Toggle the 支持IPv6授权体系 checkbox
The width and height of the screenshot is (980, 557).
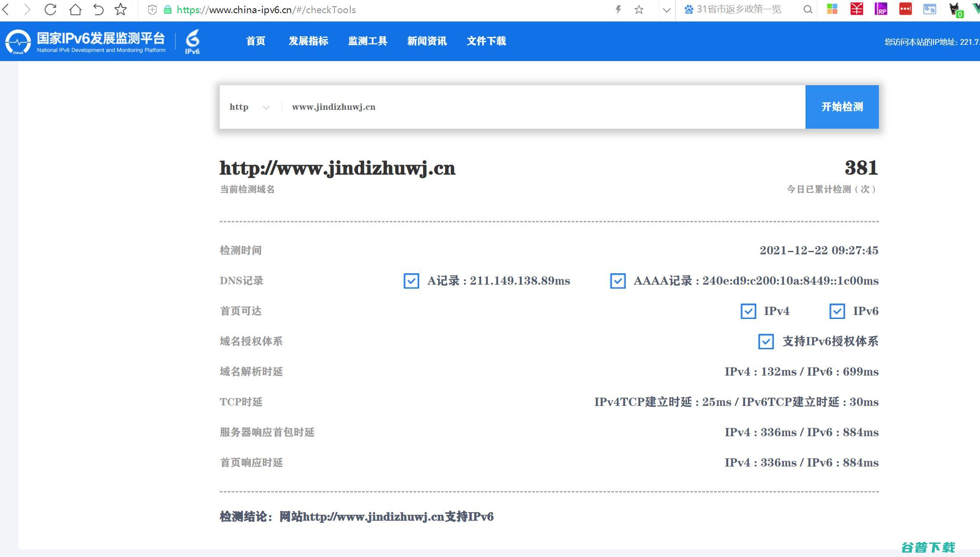pyautogui.click(x=766, y=341)
